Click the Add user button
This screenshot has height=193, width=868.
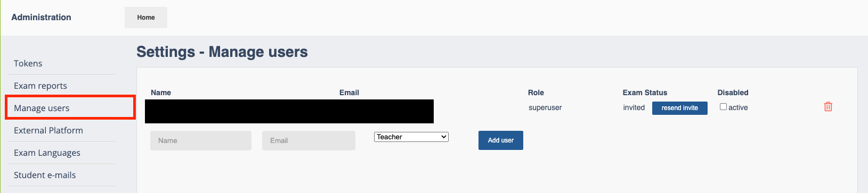(501, 140)
